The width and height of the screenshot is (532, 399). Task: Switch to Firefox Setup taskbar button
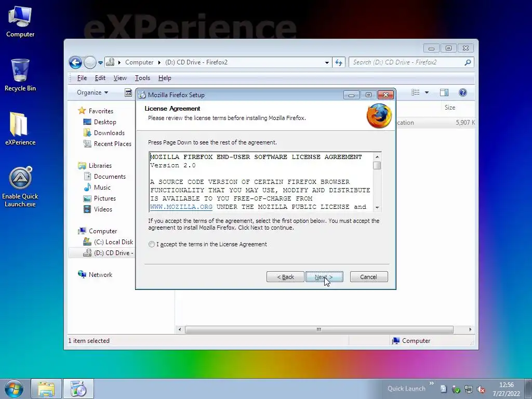tap(78, 389)
